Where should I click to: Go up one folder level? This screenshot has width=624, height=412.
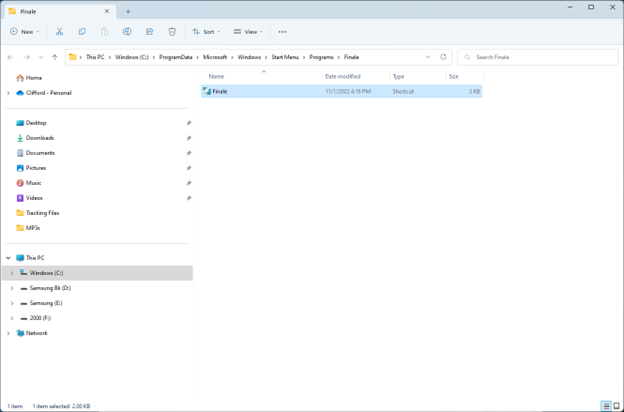pos(54,57)
